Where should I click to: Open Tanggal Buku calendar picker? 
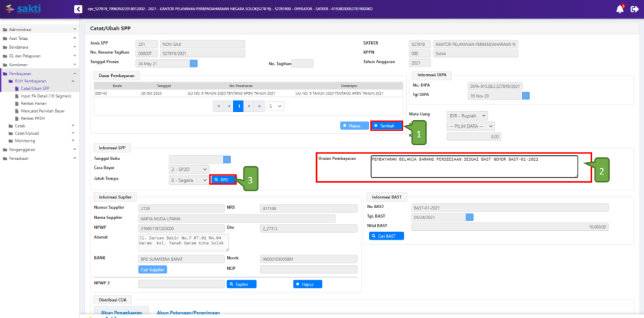(227, 159)
